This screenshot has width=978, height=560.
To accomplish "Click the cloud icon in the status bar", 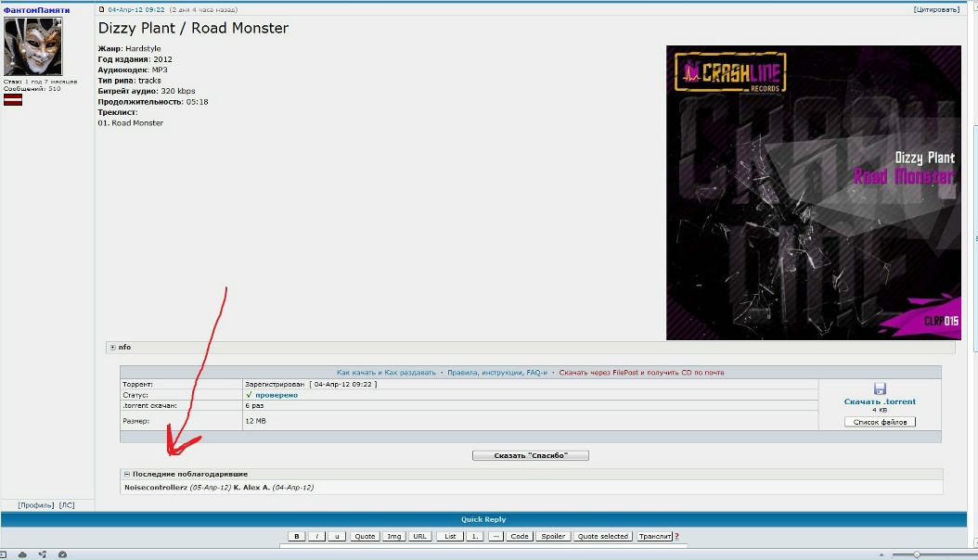I will coord(23,554).
